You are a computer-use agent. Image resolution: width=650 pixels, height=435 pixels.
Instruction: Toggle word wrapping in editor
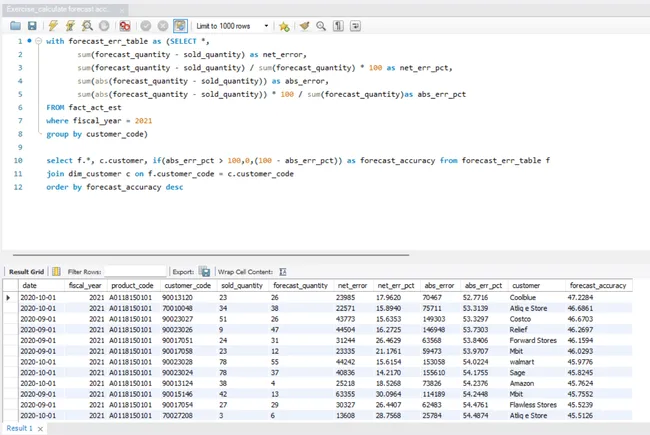pyautogui.click(x=355, y=26)
